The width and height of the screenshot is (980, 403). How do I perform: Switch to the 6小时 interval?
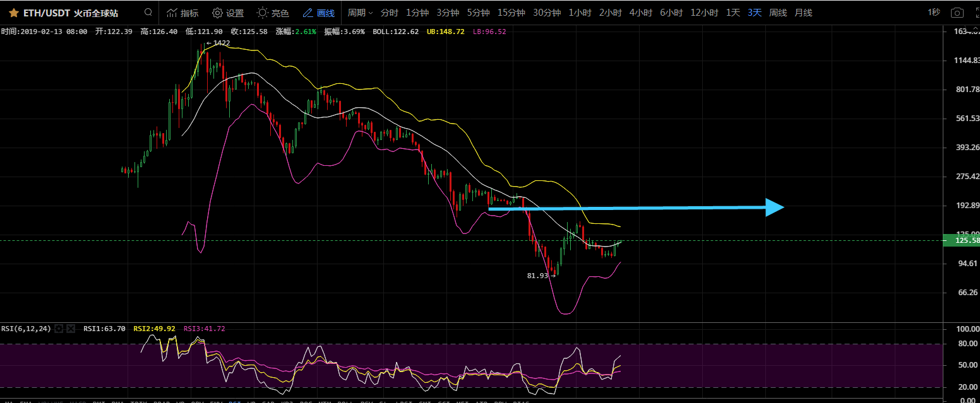(x=671, y=13)
